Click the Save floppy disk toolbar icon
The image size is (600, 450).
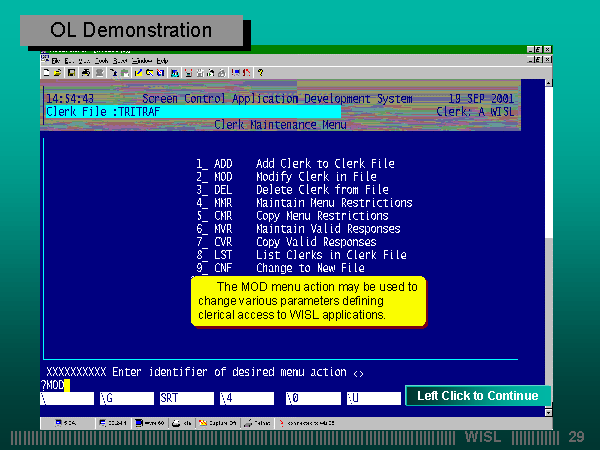pos(71,72)
